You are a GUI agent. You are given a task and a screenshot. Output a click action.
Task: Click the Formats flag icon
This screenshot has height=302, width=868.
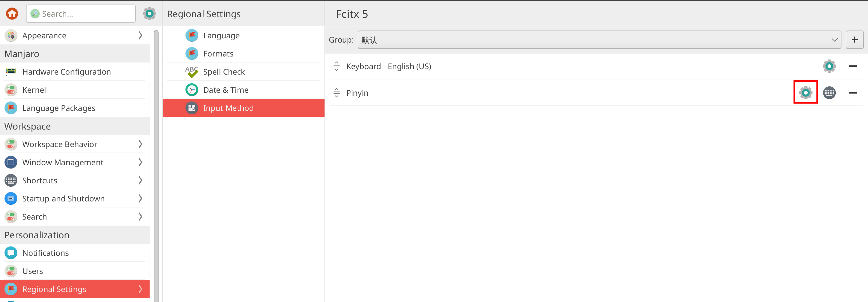(x=192, y=54)
